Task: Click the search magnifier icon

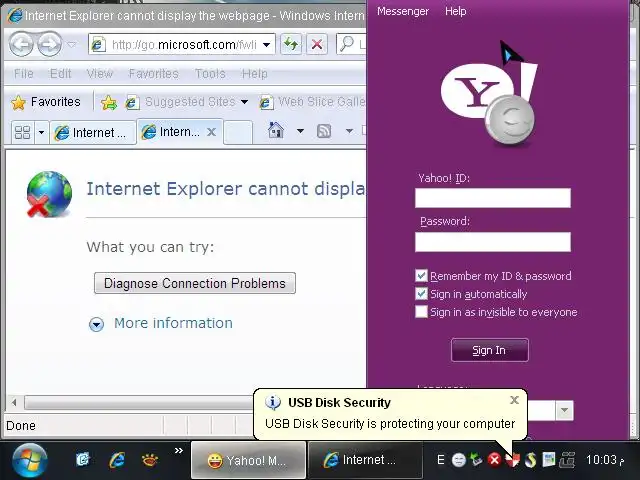Action: (347, 44)
